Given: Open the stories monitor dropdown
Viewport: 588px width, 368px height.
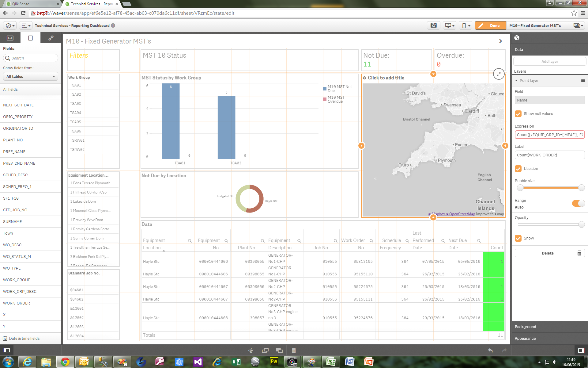Looking at the screenshot, I should pos(450,26).
